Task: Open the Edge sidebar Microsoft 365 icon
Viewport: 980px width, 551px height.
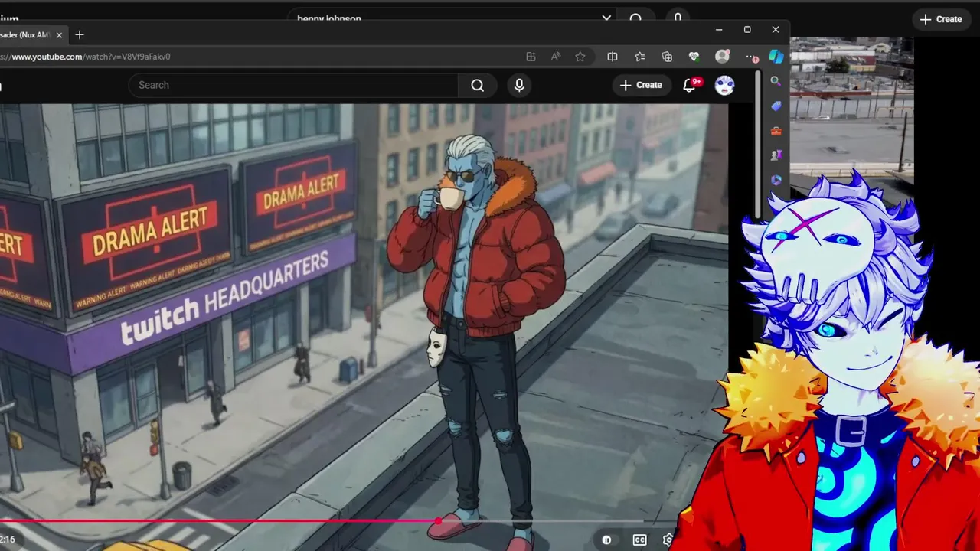Action: click(776, 180)
